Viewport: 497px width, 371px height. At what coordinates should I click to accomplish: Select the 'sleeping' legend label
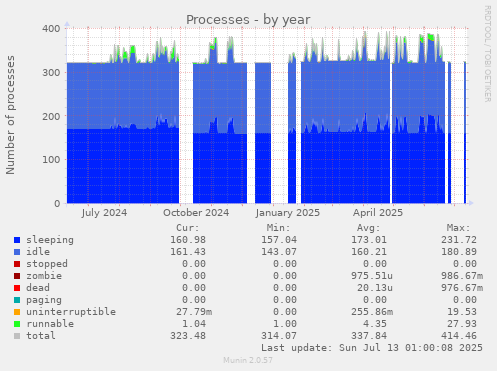[50, 240]
